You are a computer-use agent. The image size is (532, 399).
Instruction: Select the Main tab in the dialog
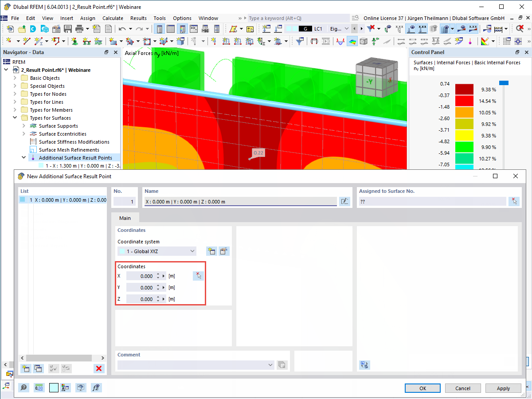125,218
